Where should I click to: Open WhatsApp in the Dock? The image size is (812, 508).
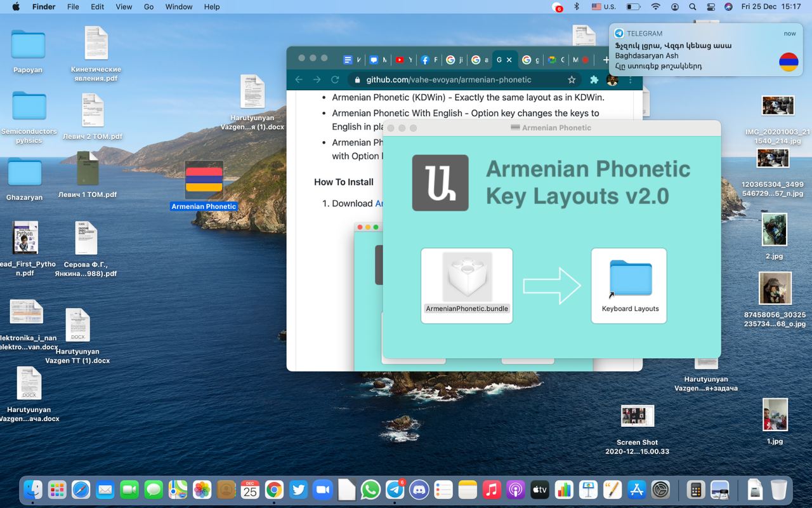tap(370, 490)
